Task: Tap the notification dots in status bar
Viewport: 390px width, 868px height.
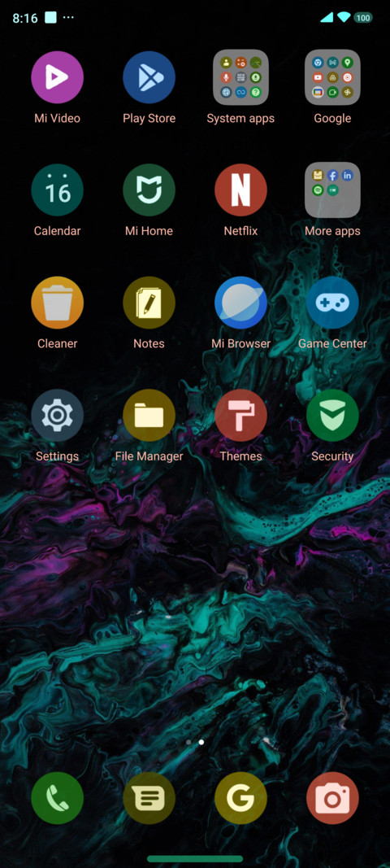Action: [68, 18]
